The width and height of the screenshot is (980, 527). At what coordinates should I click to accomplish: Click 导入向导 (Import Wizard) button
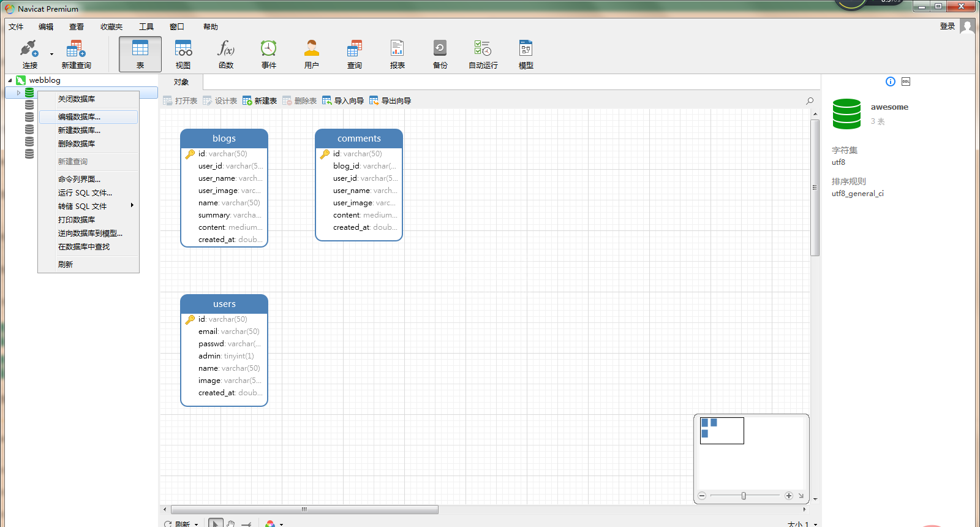(x=343, y=100)
